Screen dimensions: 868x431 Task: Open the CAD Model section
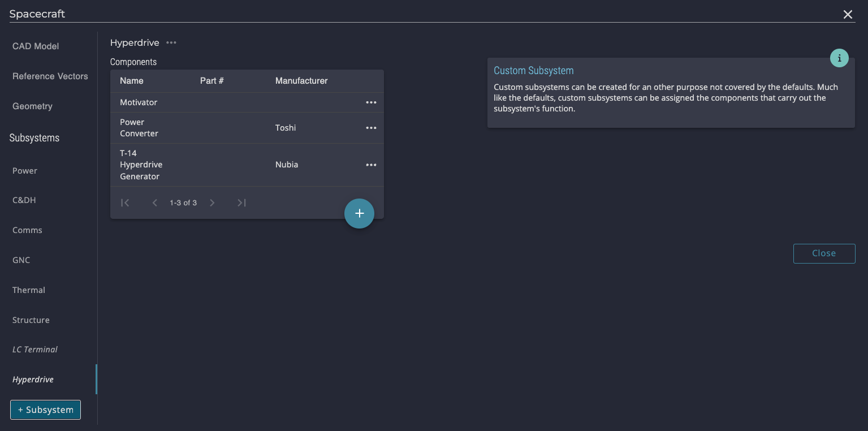(x=36, y=46)
